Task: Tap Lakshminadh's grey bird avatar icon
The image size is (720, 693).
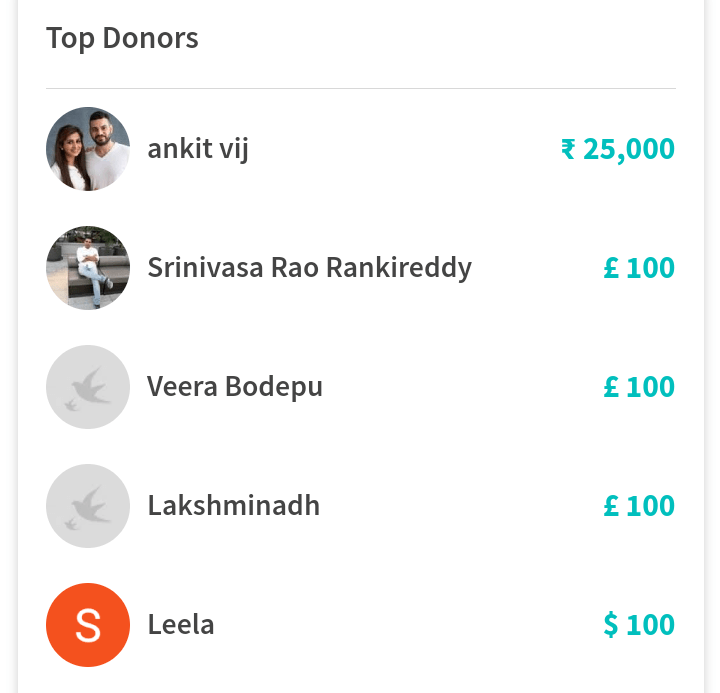Action: pyautogui.click(x=88, y=506)
